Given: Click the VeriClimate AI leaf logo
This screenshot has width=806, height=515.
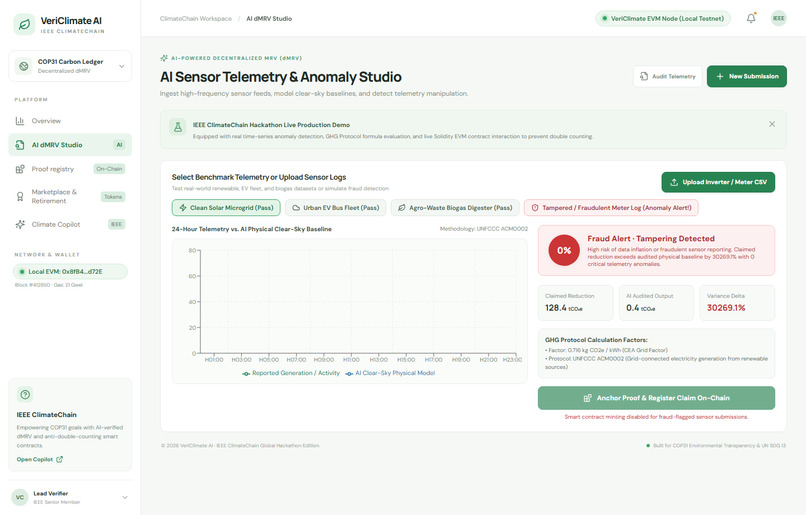Looking at the screenshot, I should pyautogui.click(x=24, y=24).
